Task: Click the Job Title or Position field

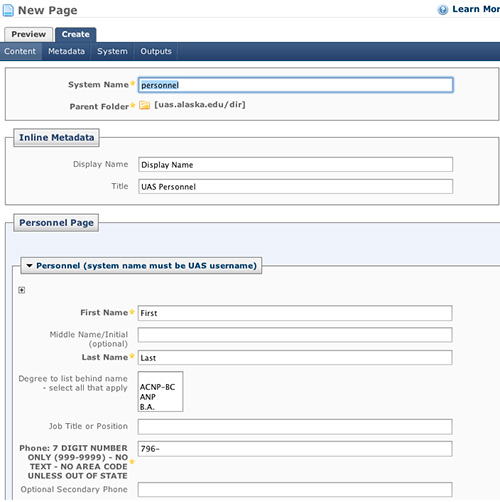Action: 295,427
